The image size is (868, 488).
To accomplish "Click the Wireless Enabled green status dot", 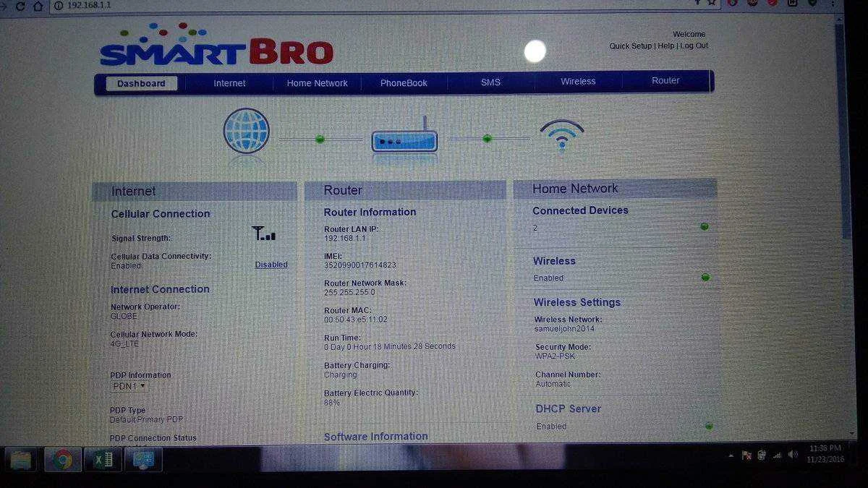I will click(705, 277).
